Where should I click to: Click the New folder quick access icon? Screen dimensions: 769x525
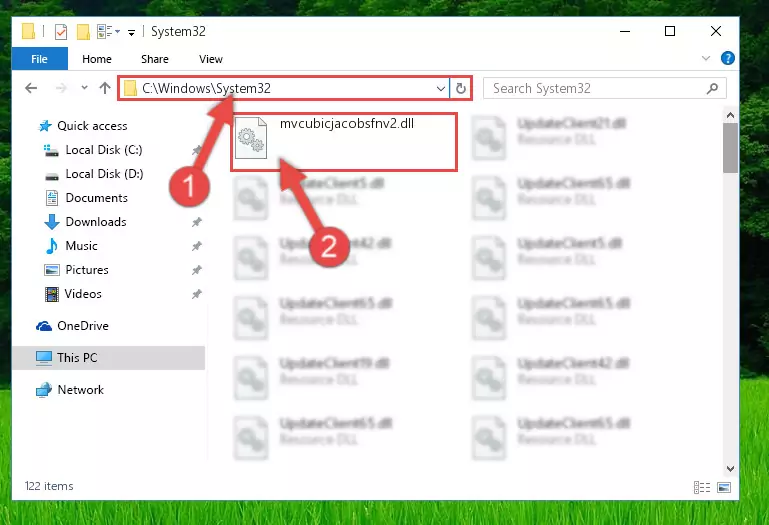83,32
